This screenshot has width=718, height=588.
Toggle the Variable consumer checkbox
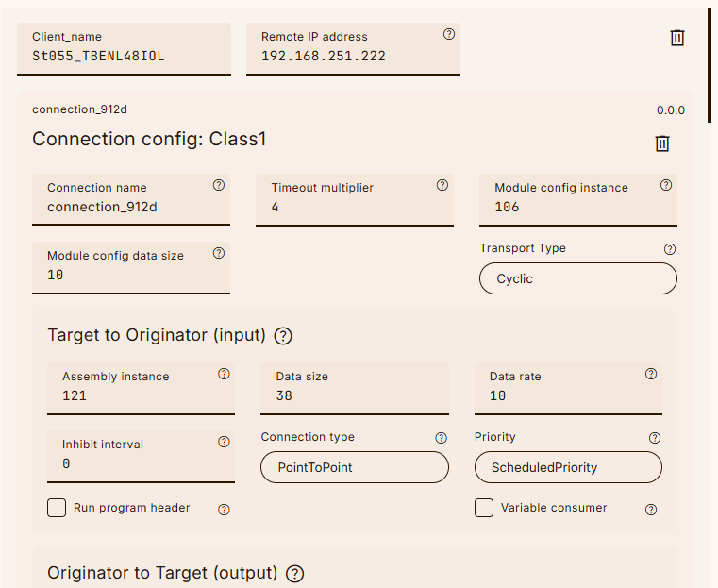[484, 508]
